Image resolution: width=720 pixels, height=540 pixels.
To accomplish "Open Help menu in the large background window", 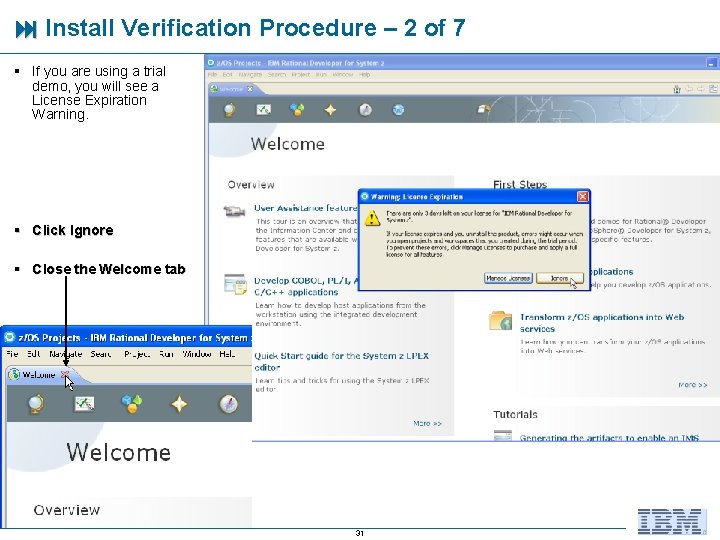I will pos(365,74).
